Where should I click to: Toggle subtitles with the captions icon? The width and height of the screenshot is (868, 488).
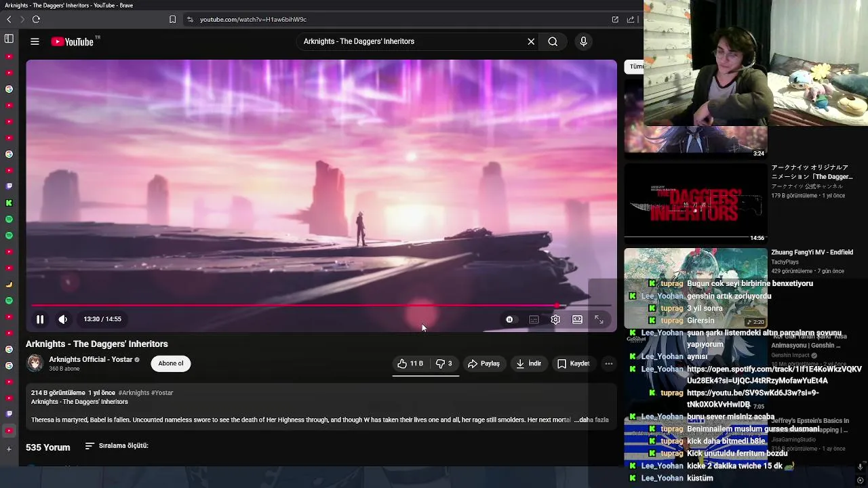pyautogui.click(x=534, y=319)
